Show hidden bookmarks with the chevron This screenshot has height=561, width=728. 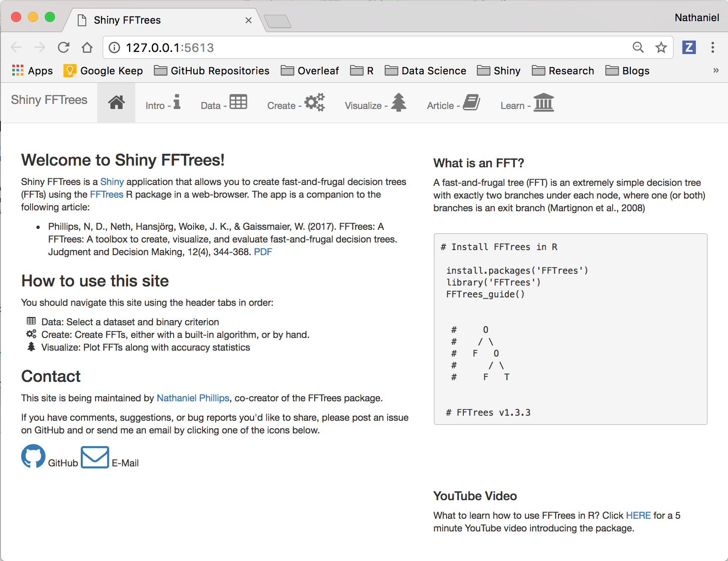(x=716, y=70)
